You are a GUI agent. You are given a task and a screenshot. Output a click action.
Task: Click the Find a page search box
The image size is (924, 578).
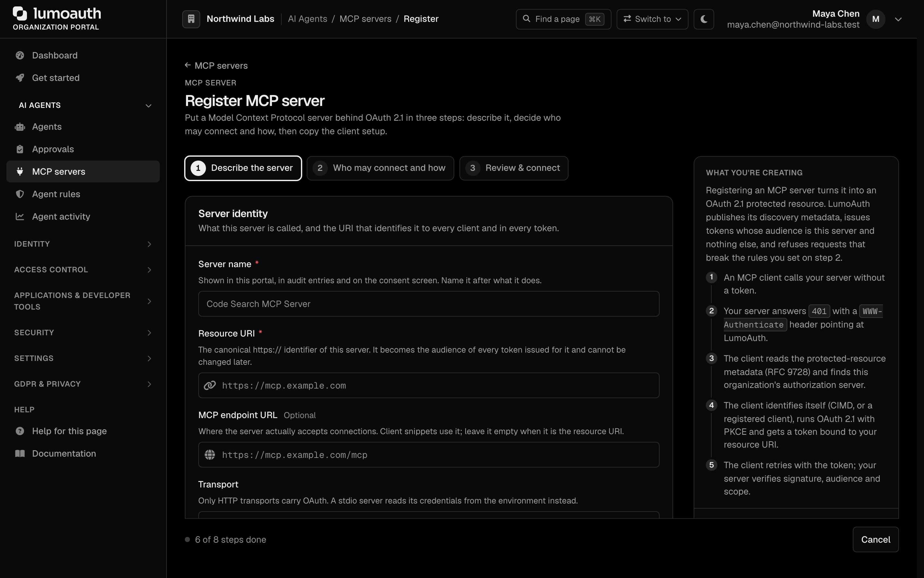point(563,19)
